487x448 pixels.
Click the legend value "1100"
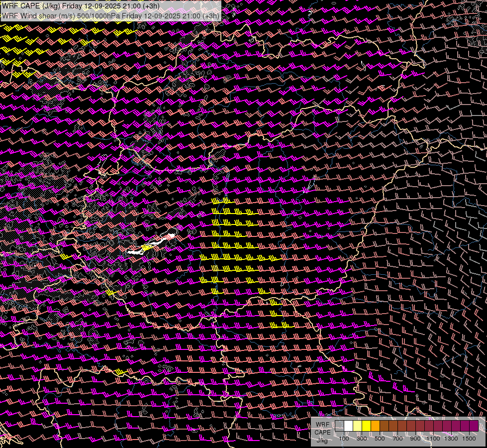click(x=433, y=439)
